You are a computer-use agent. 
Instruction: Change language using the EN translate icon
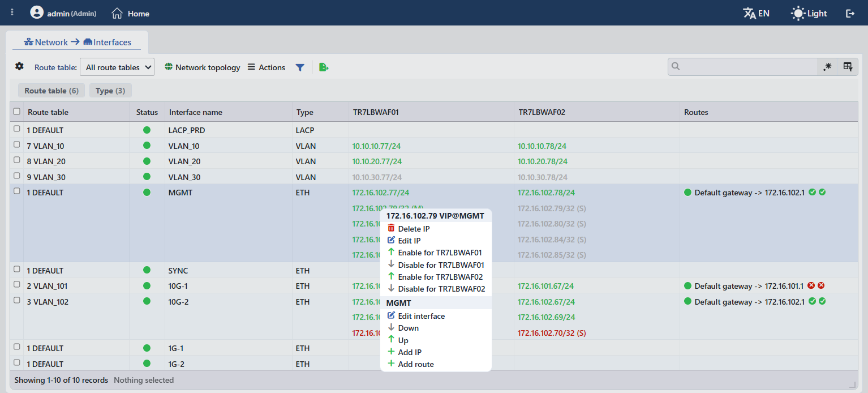click(756, 13)
